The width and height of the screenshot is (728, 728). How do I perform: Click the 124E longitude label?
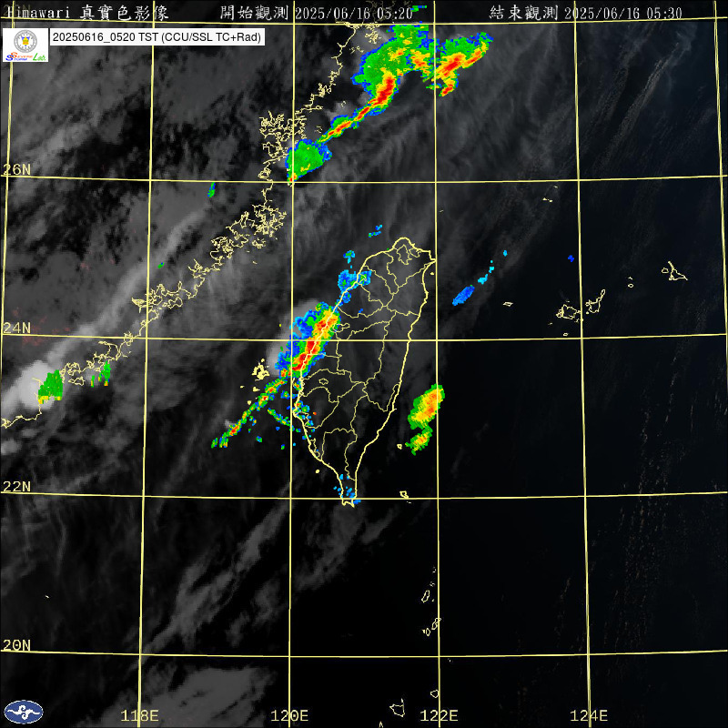tap(589, 715)
